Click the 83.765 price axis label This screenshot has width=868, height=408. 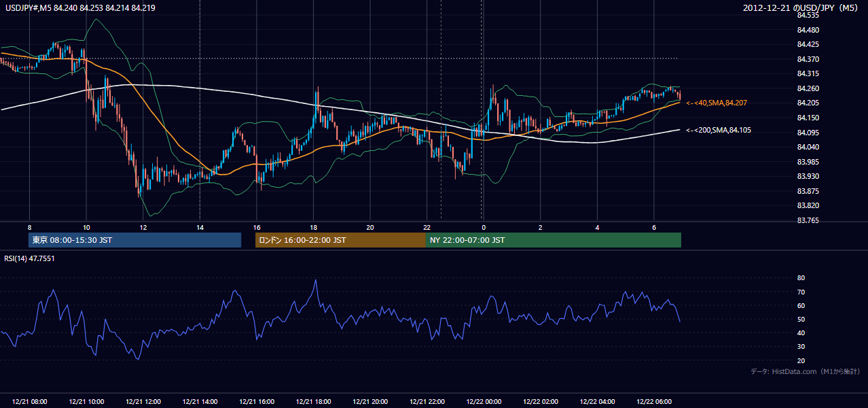(809, 220)
